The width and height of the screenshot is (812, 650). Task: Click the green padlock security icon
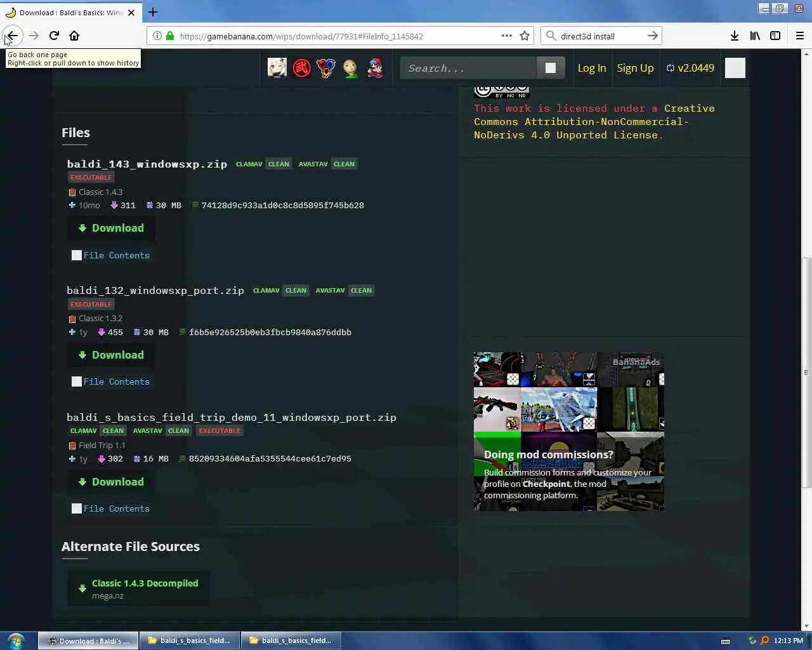click(x=170, y=36)
